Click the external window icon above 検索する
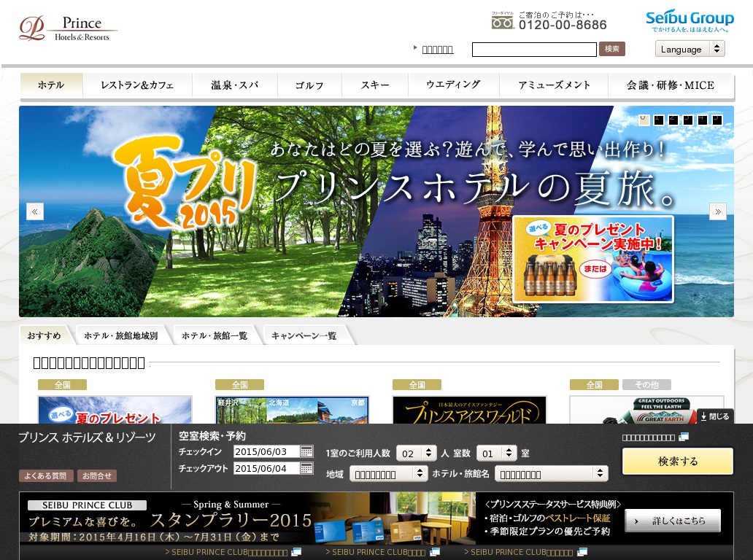Image resolution: width=753 pixels, height=560 pixels. [684, 437]
